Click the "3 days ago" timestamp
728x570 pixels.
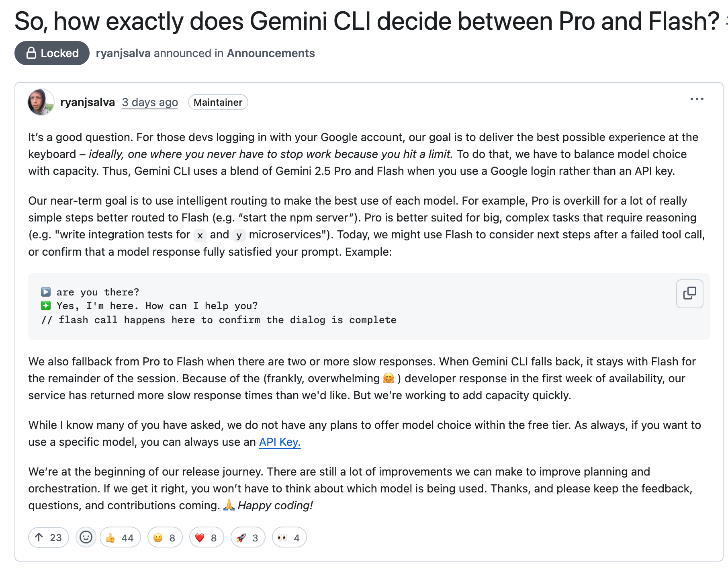[150, 102]
